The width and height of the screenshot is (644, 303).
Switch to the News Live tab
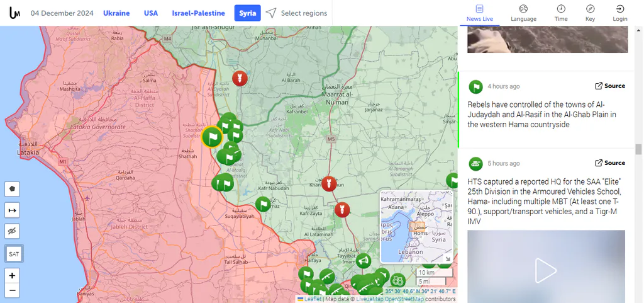[479, 13]
